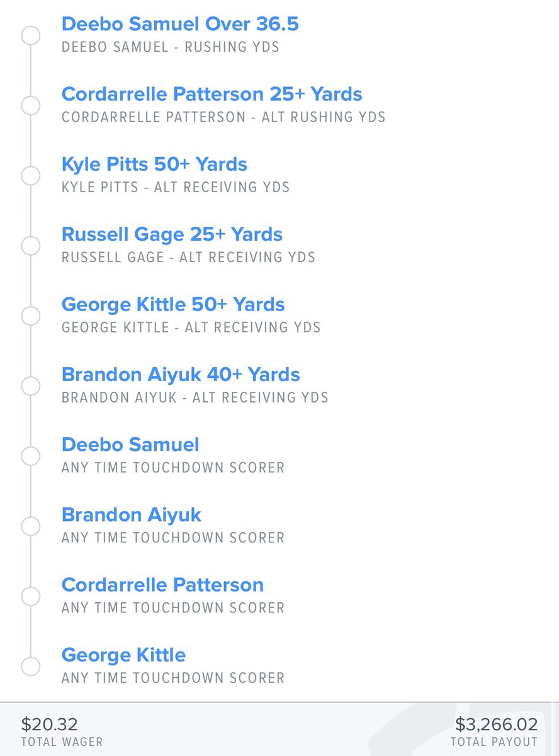This screenshot has width=559, height=756.
Task: Click status circle beside Cordarrelle Patterson 25+ Yards
Action: 30,106
